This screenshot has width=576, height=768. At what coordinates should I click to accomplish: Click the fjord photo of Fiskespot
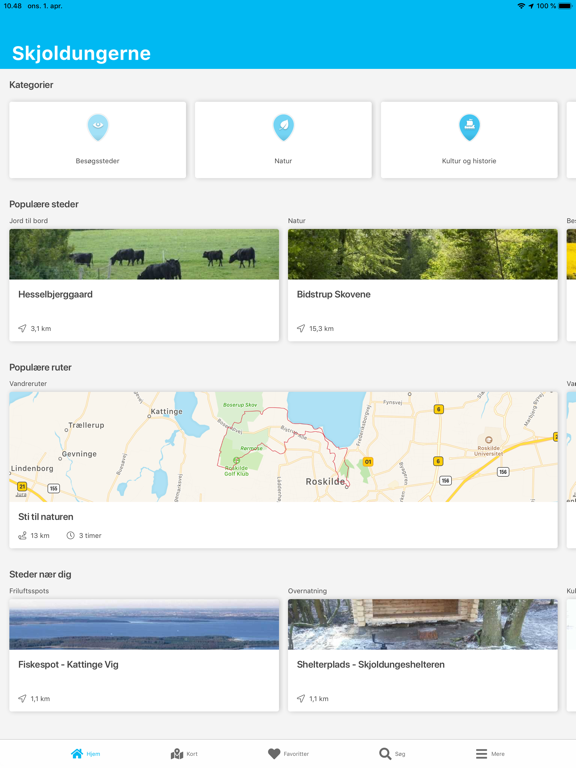(x=144, y=624)
